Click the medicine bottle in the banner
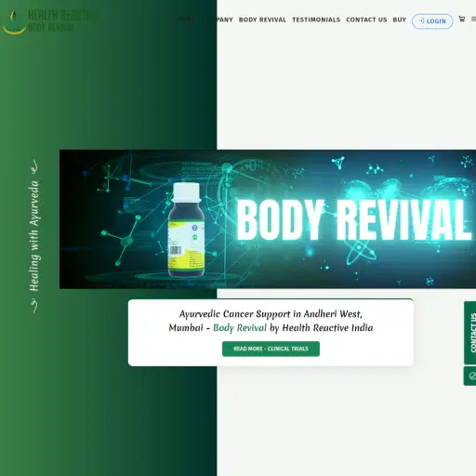 coord(186,230)
